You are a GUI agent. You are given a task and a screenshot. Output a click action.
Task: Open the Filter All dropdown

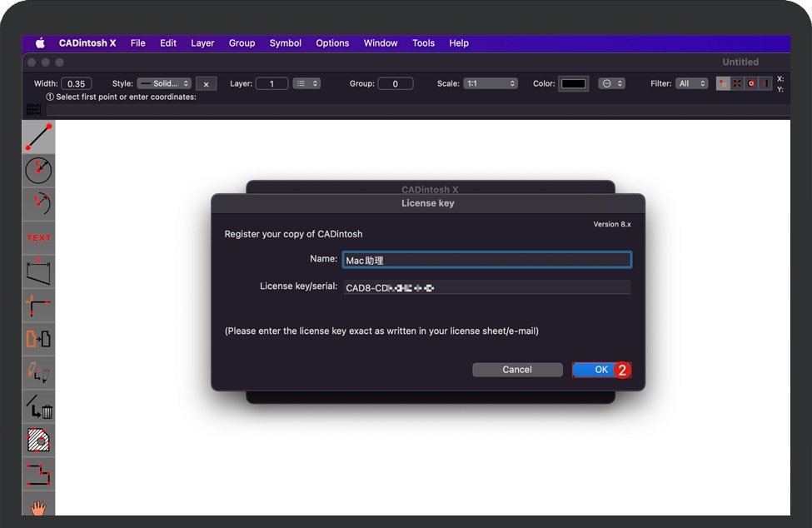[x=691, y=83]
